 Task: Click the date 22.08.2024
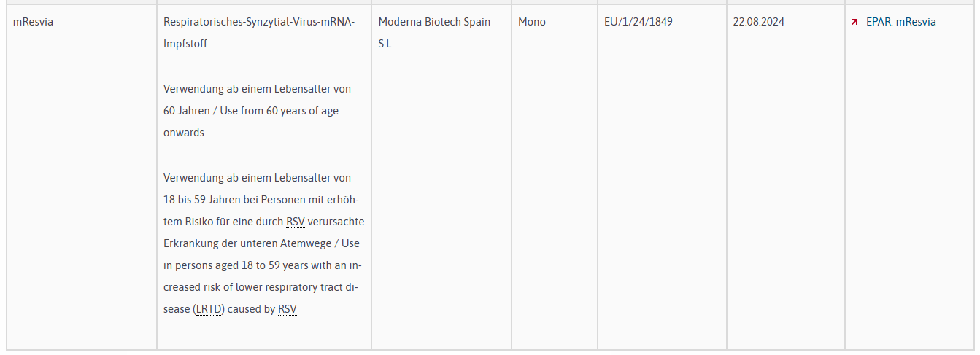(x=758, y=22)
